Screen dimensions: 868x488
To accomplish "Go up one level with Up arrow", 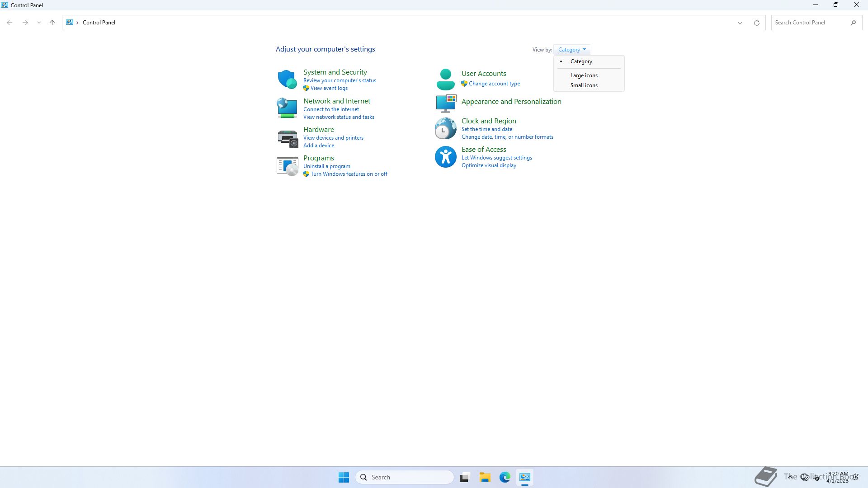I will [x=52, y=23].
